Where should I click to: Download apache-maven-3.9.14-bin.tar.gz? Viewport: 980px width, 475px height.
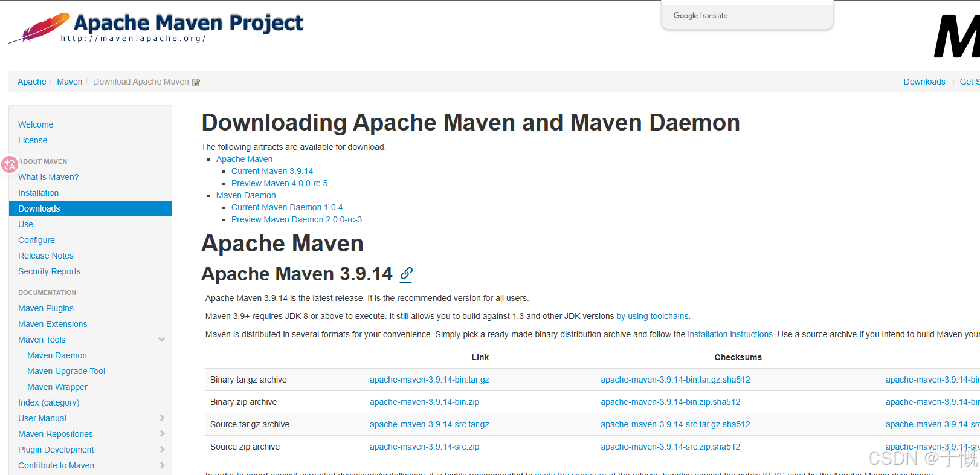pyautogui.click(x=430, y=380)
